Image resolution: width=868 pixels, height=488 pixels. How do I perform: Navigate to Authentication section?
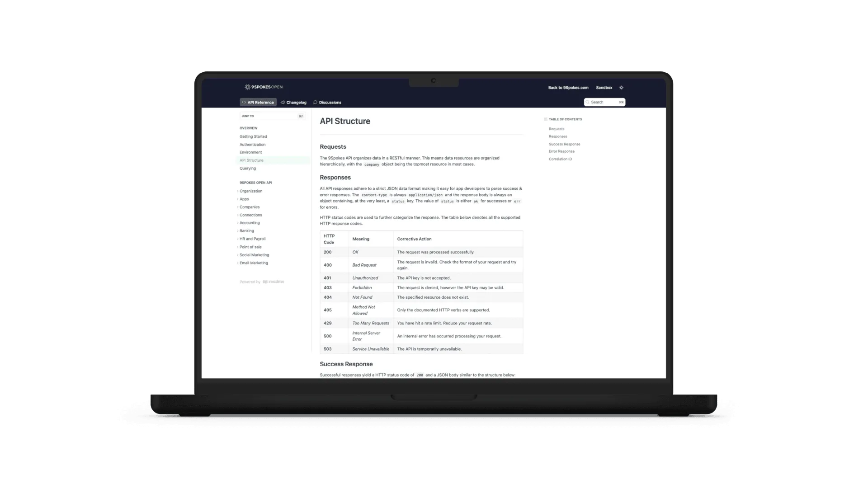point(253,144)
